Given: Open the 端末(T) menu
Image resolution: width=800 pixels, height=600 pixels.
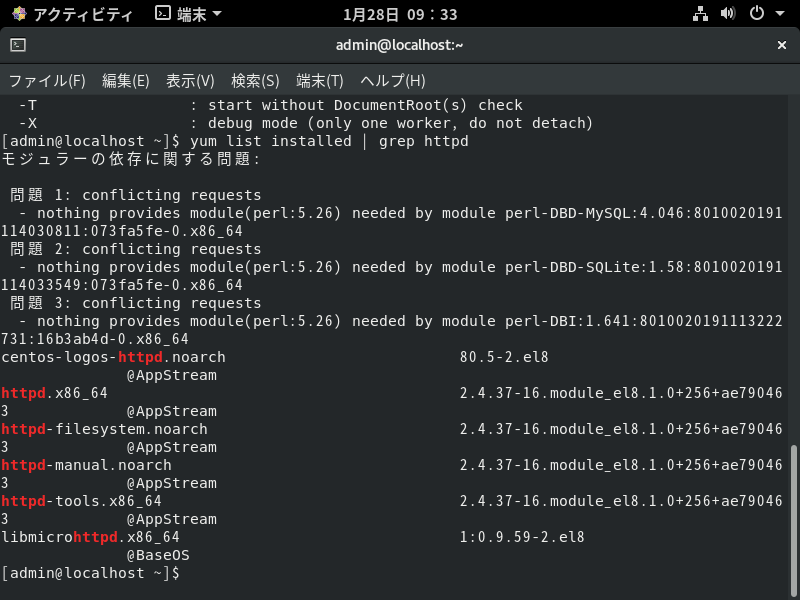Looking at the screenshot, I should 320,81.
